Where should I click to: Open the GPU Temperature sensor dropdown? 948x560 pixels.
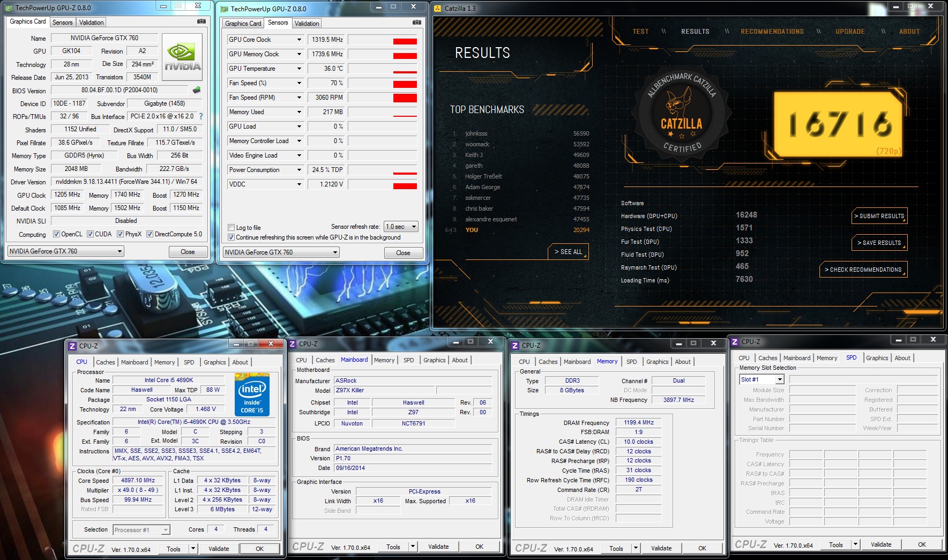pos(299,69)
